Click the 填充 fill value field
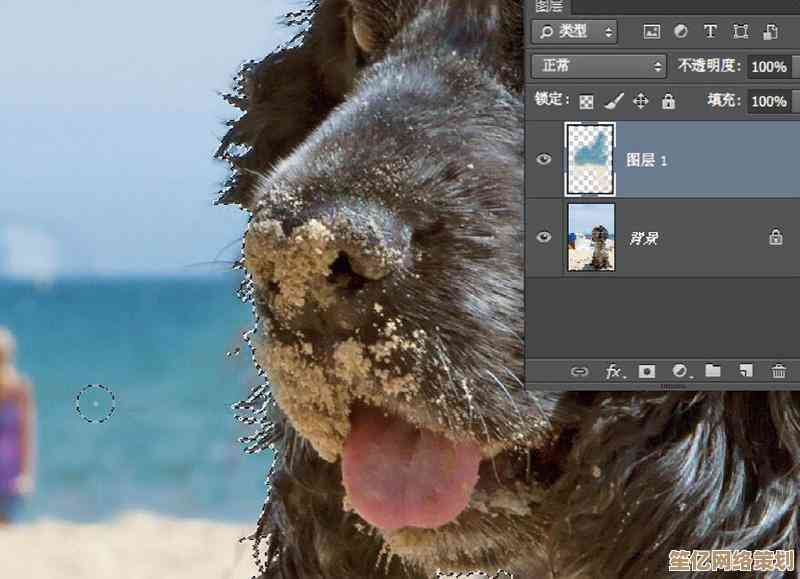 [768, 101]
